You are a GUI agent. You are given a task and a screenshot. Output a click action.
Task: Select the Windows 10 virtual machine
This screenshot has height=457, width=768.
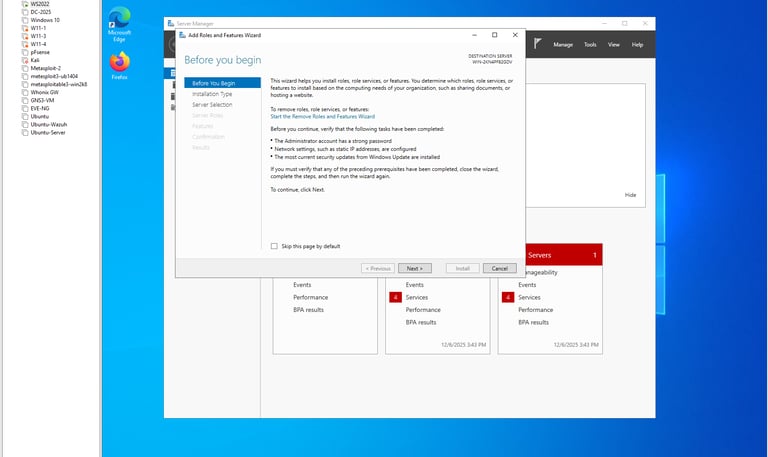point(45,20)
